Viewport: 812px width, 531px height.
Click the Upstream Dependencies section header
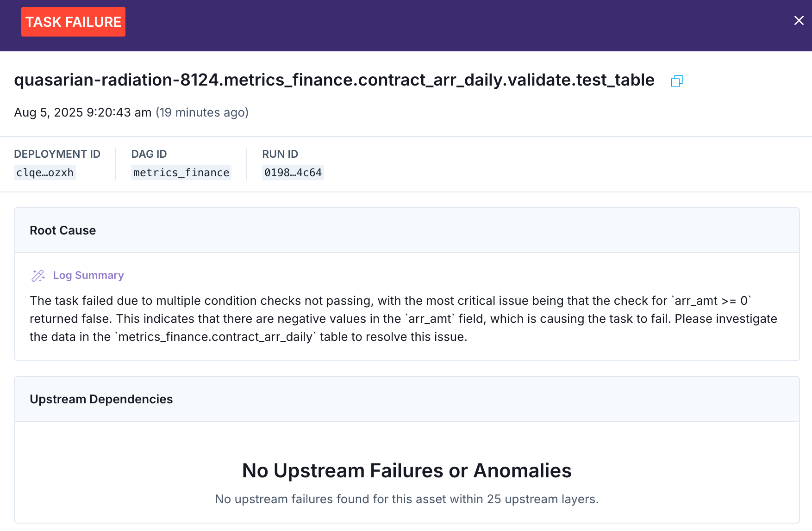101,399
